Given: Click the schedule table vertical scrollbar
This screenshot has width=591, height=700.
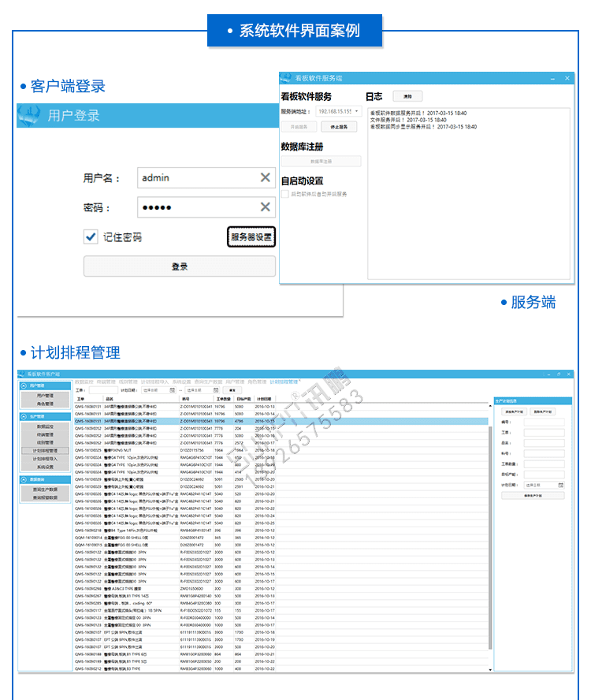Looking at the screenshot, I should coord(490,536).
